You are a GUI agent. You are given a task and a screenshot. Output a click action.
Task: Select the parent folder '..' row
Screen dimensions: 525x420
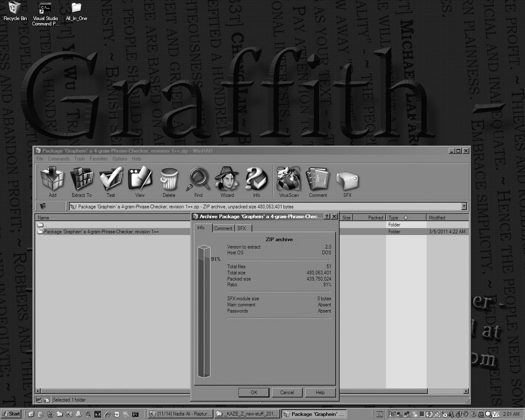pos(113,225)
